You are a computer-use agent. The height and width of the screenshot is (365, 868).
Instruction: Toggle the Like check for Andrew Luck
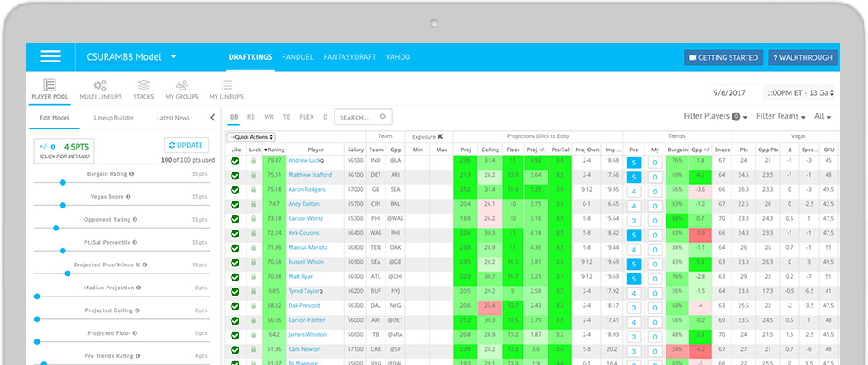[235, 161]
